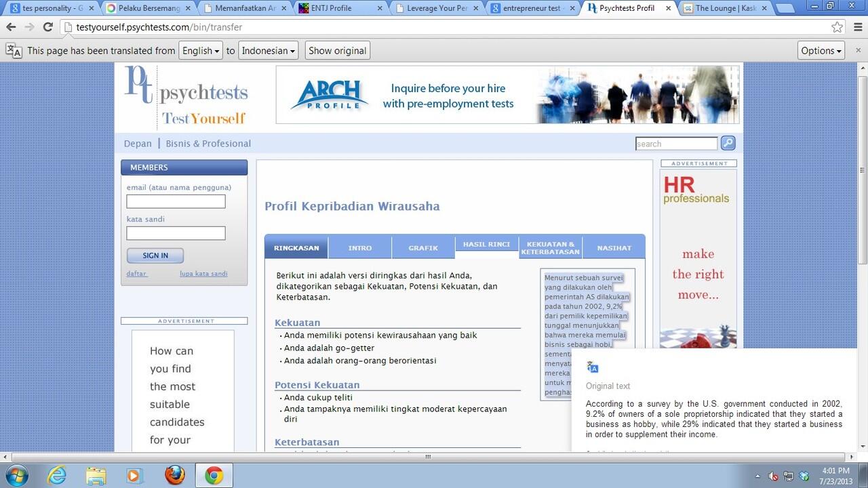Open File Explorer from the taskbar

96,475
